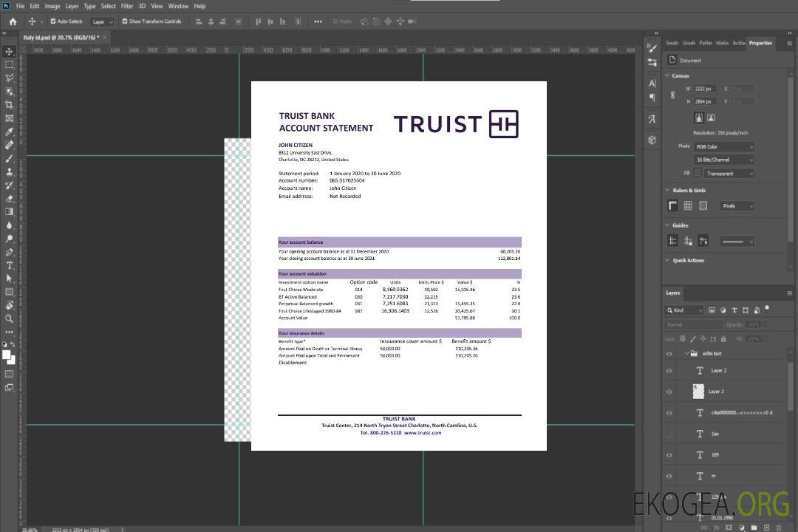Viewport: 798px width, 532px height.
Task: Open the 3D cube panel icon
Action: click(x=652, y=140)
